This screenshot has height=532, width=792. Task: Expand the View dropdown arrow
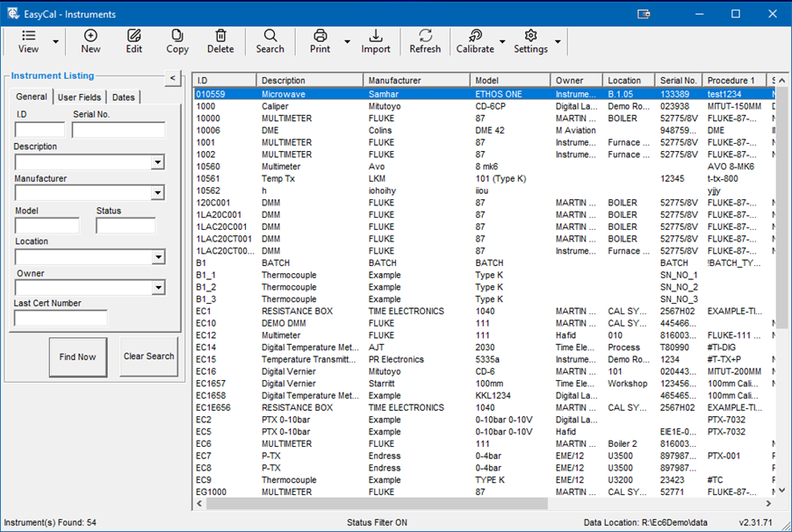pyautogui.click(x=56, y=41)
